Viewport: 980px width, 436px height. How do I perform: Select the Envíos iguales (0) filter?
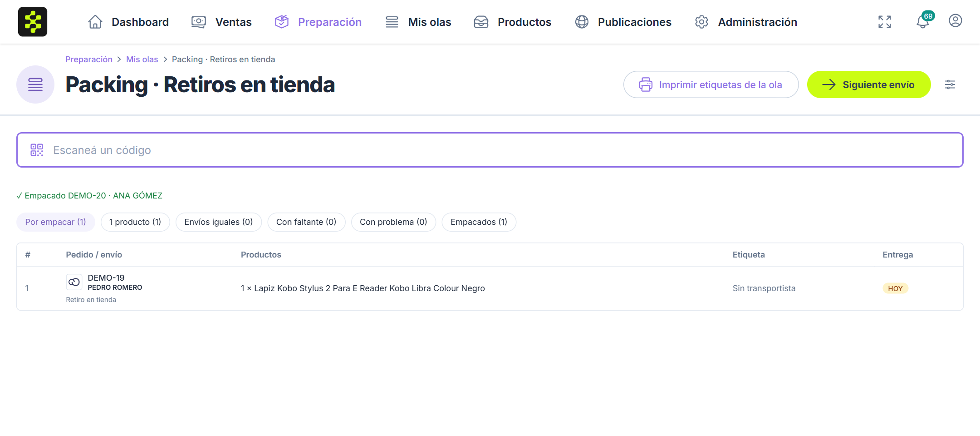pos(219,222)
